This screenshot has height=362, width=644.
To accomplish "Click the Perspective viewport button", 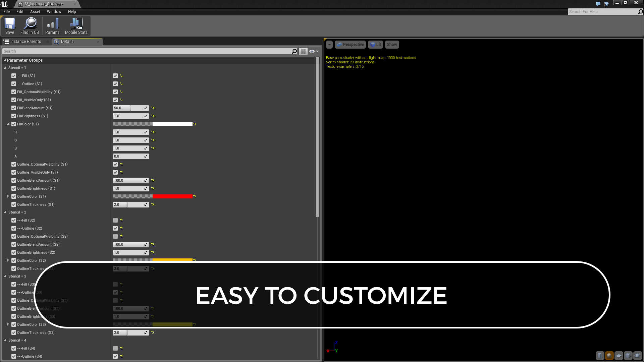I will click(x=351, y=45).
